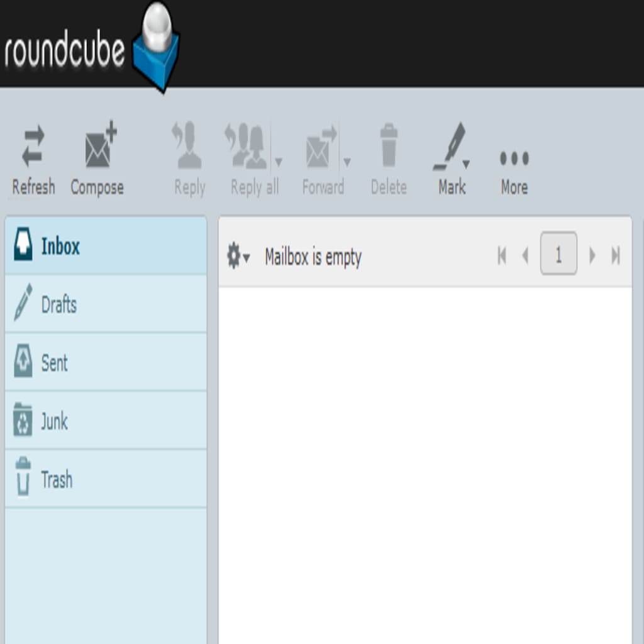Go to next page of messages
Image resolution: width=644 pixels, height=644 pixels.
point(592,256)
